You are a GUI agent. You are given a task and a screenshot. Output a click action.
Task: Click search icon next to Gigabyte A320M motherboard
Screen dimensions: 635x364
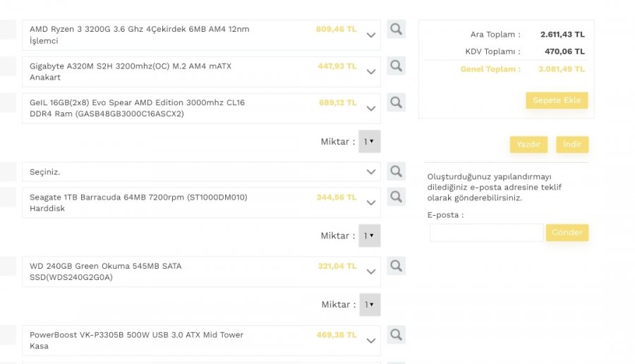point(396,66)
